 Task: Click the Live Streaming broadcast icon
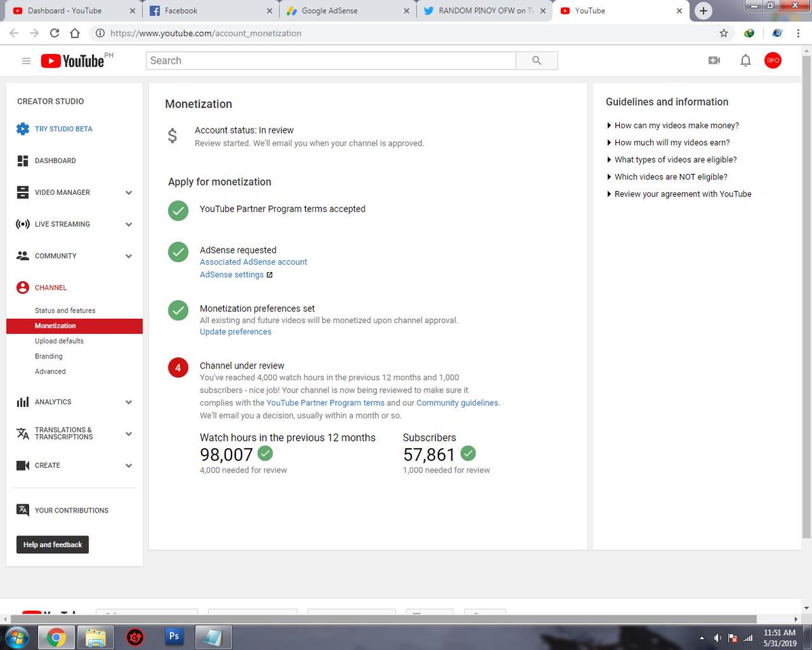tap(22, 224)
